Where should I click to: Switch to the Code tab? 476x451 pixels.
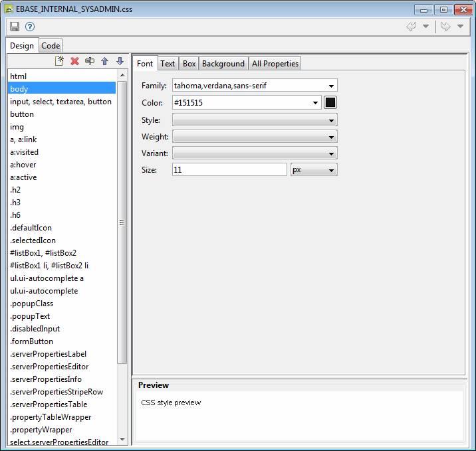tap(51, 46)
